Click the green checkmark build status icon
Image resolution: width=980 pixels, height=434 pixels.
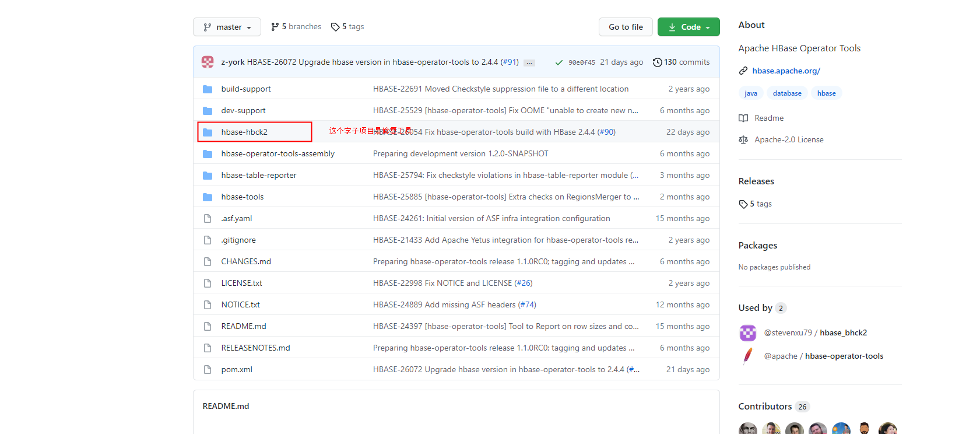coord(559,62)
